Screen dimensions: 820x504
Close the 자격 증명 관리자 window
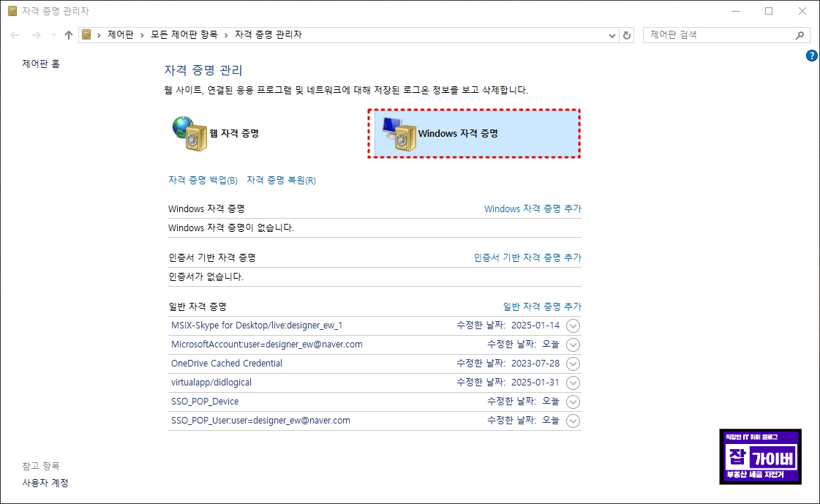802,11
